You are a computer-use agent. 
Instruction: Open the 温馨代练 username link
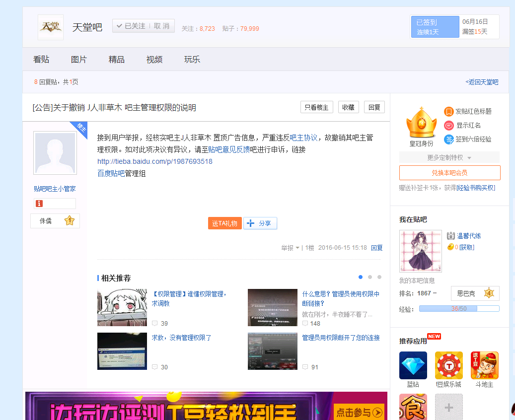[469, 236]
